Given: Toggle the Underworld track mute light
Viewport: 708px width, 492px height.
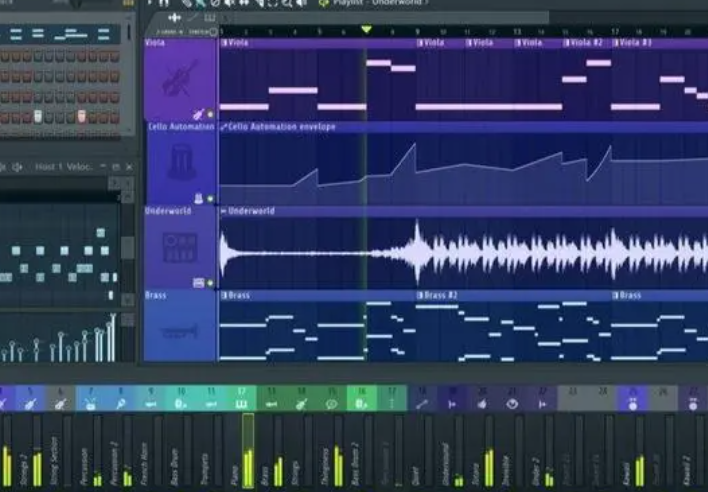Looking at the screenshot, I should tap(210, 283).
